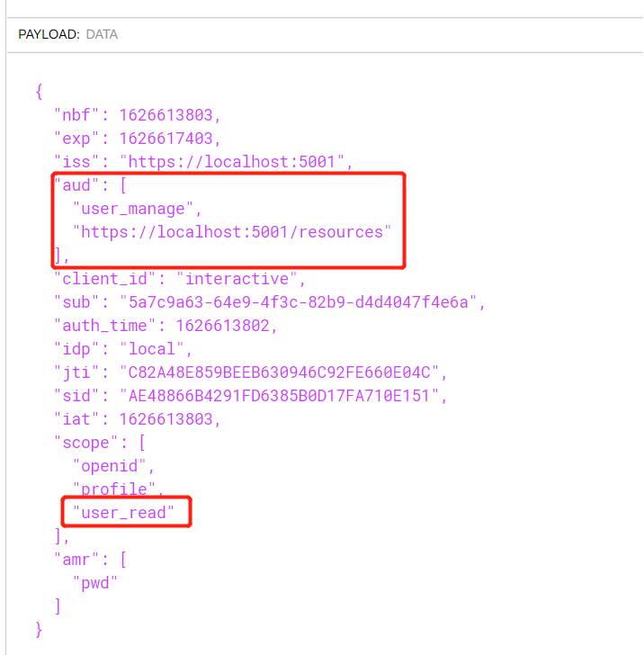Click the closing curly brace of the JSON
Viewport: 644px width, 655px height.
click(x=39, y=630)
